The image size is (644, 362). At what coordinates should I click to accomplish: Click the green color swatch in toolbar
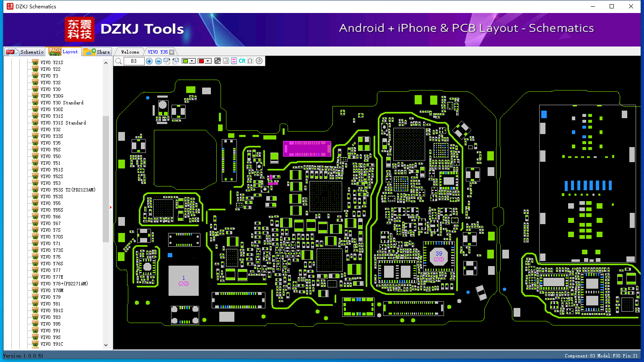click(186, 61)
